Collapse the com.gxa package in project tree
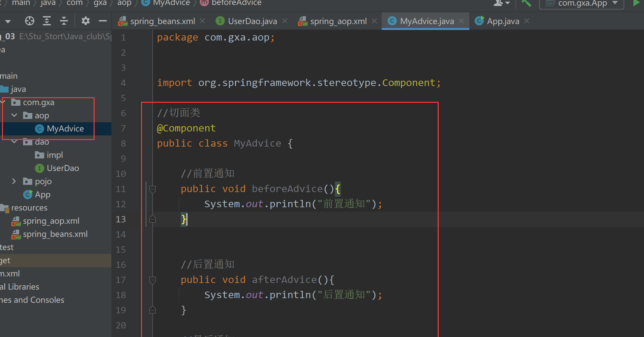 [3, 102]
